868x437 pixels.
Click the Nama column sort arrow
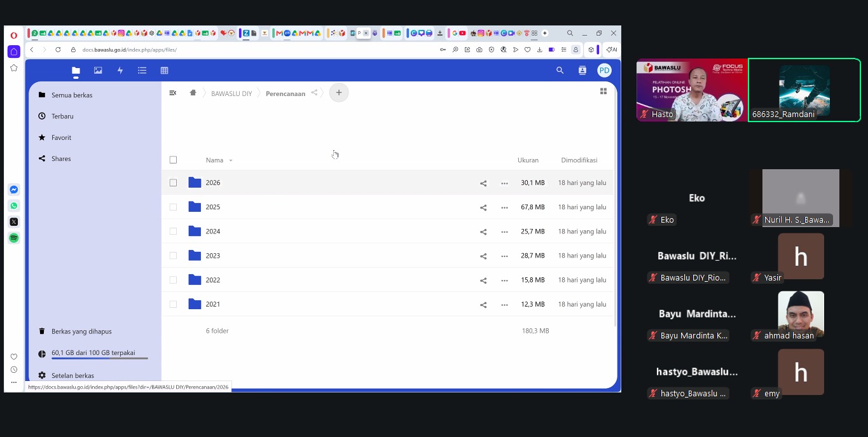231,161
